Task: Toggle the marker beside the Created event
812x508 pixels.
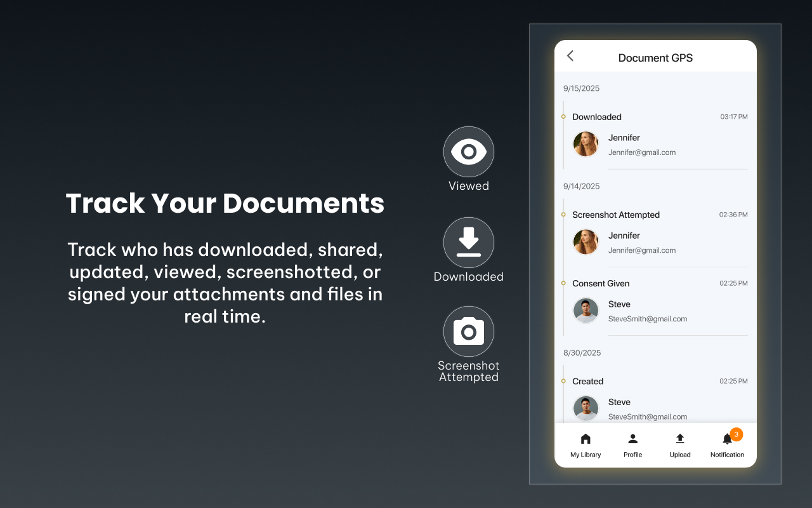Action: tap(563, 381)
